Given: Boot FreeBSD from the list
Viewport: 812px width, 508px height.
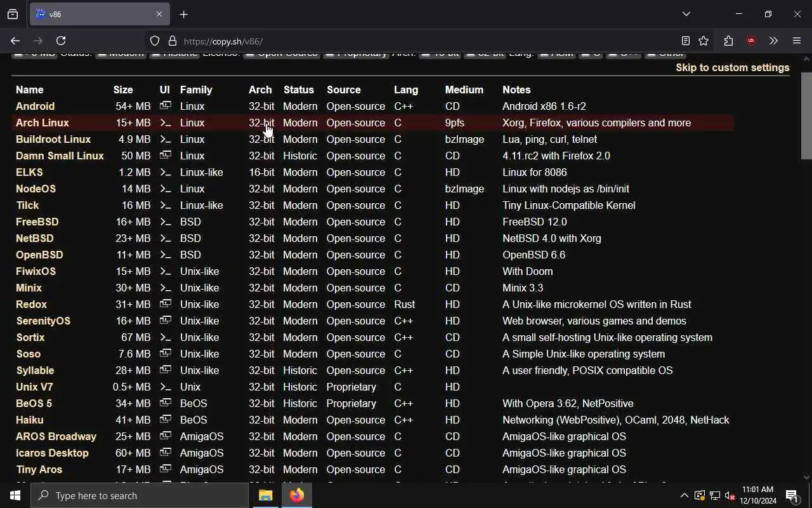Looking at the screenshot, I should pos(37,222).
